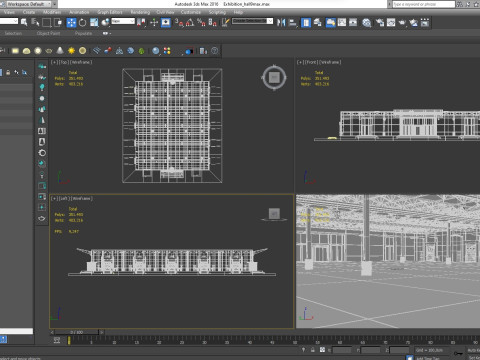Screen dimensions: 480x360
Task: Click Render in the Cloud icon
Action: pyautogui.click(x=414, y=22)
